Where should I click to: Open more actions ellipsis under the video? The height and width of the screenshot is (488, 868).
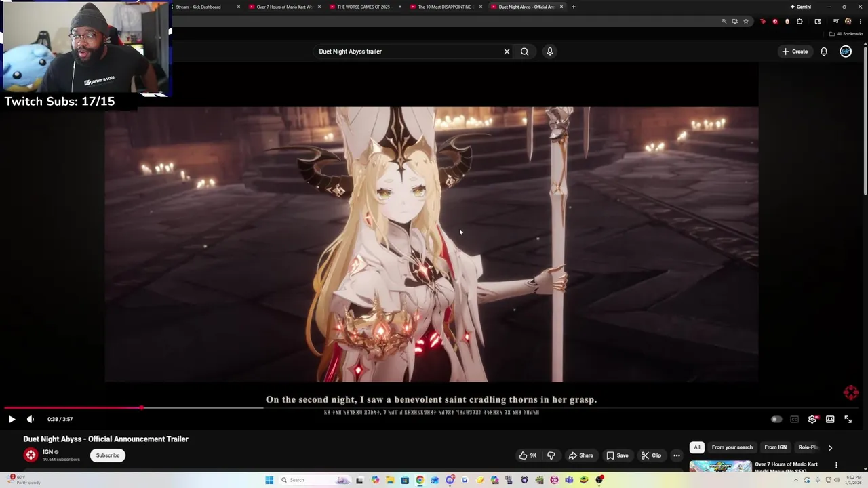click(677, 455)
